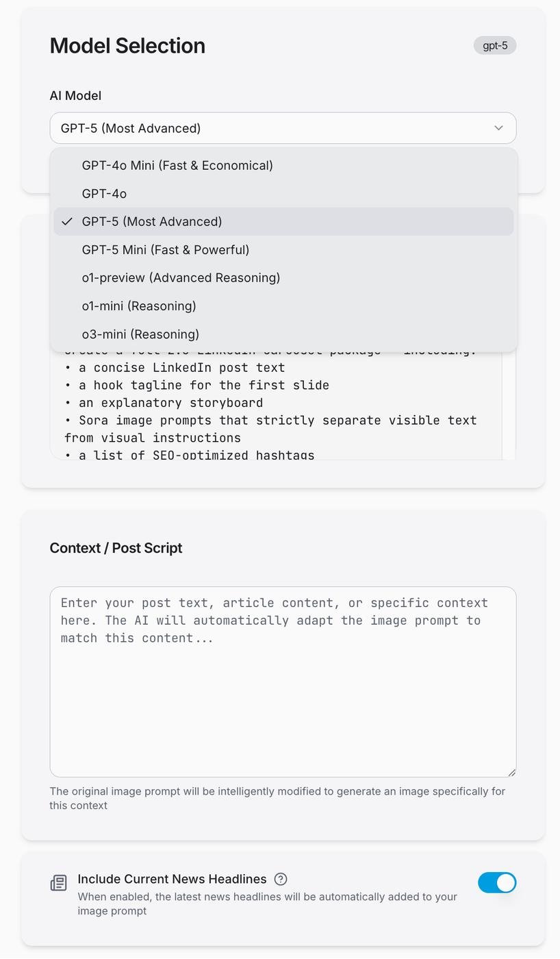Pick the GPT-5 (Most Advanced) option
560x959 pixels.
[152, 222]
